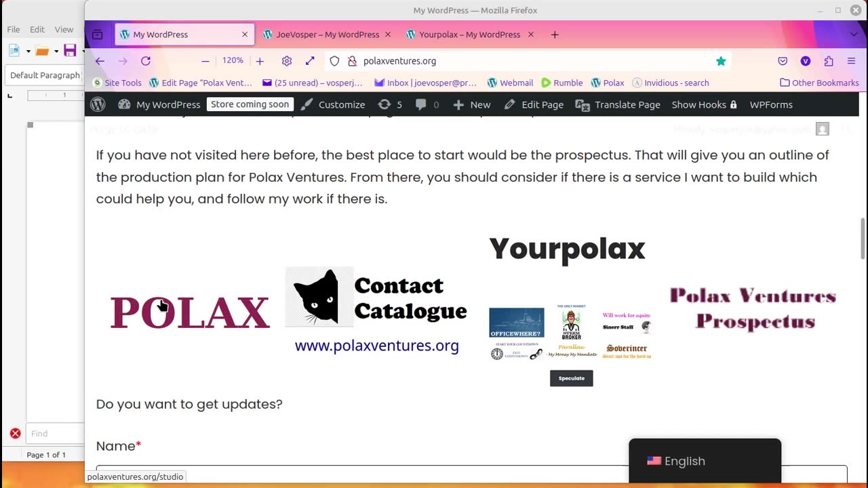Open the Rumble bookmark
Image resolution: width=868 pixels, height=488 pixels.
pyautogui.click(x=562, y=83)
